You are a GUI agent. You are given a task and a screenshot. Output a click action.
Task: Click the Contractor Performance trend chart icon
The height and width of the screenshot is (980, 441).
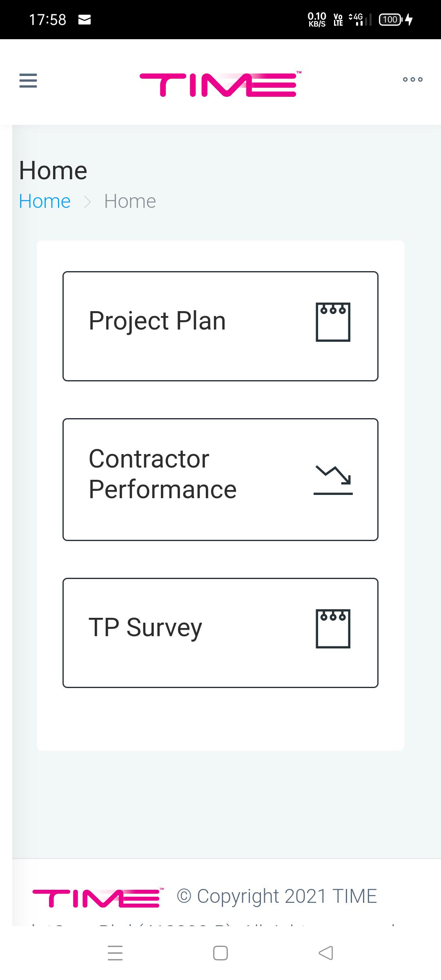333,480
